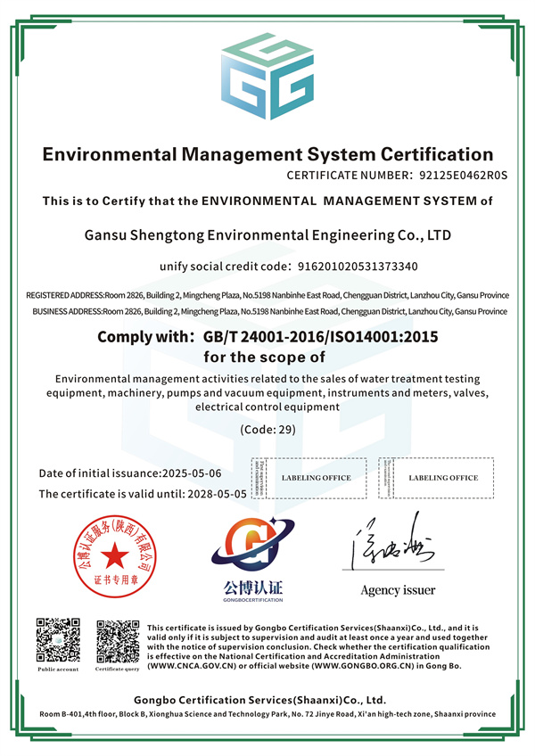Select the date of initial issuance 2025-05-06
The width and height of the screenshot is (535, 756).
click(x=191, y=472)
